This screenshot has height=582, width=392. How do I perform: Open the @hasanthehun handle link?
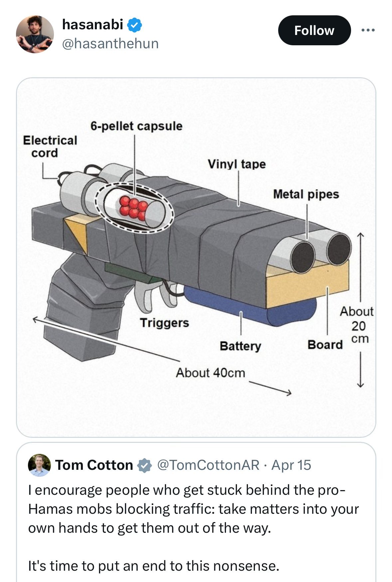point(110,44)
